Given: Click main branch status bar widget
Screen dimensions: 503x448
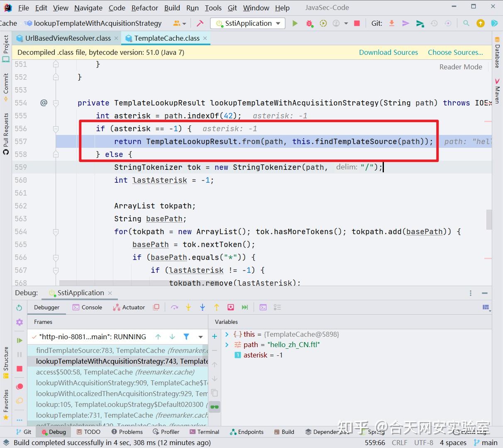Looking at the screenshot, I should pyautogui.click(x=486, y=443).
